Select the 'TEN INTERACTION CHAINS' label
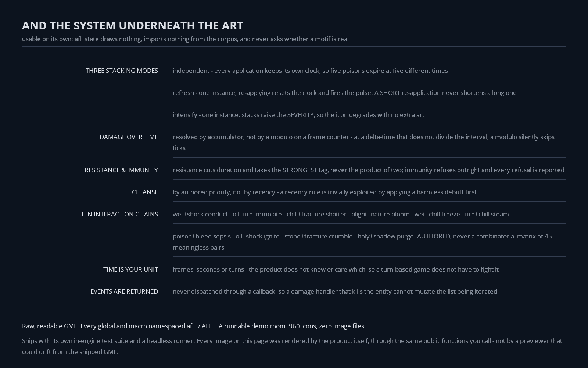The width and height of the screenshot is (588, 368). tap(119, 214)
